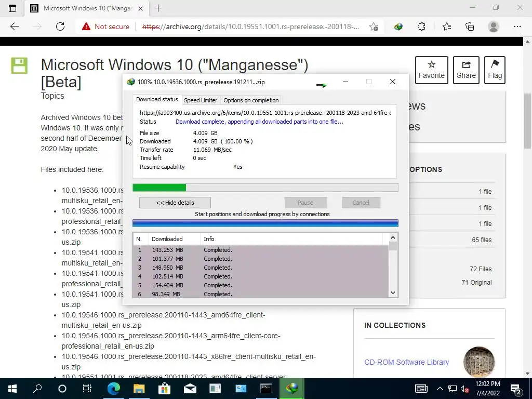The image size is (532, 399).
Task: Open the Windows Start menu
Action: click(x=12, y=389)
